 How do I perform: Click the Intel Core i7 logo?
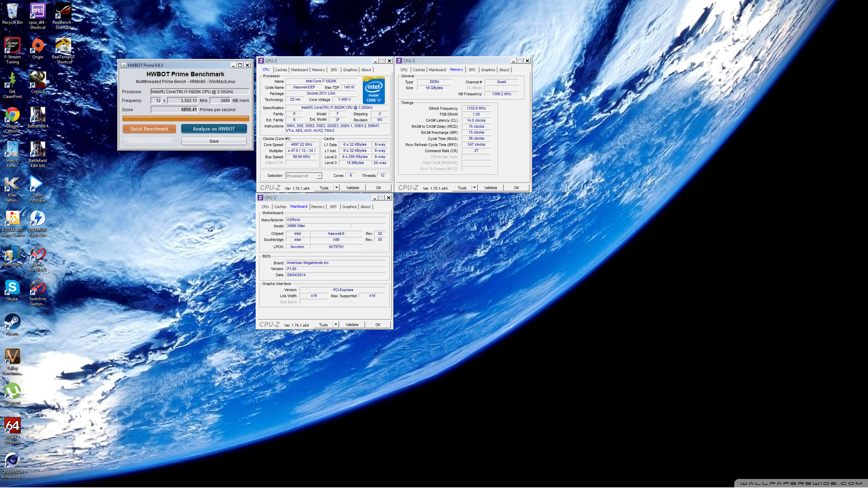(x=373, y=90)
